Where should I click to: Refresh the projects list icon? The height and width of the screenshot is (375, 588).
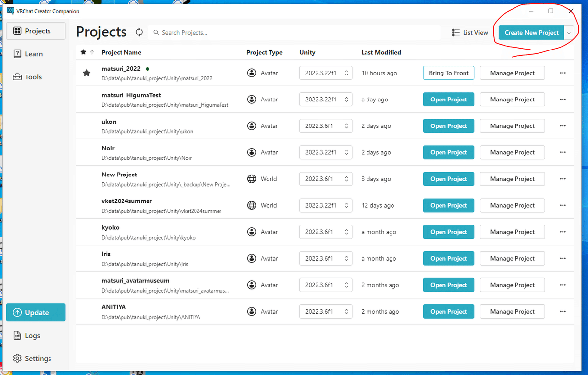[139, 32]
